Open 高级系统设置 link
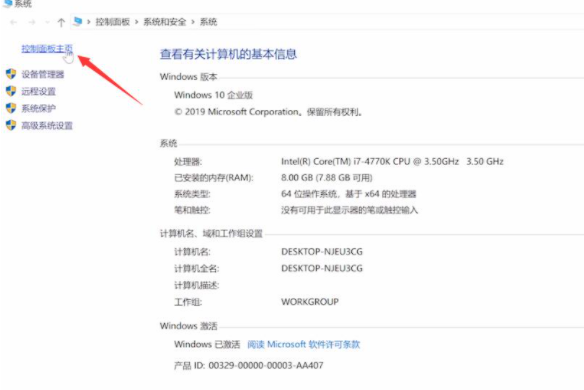This screenshot has width=584, height=390. pos(47,126)
